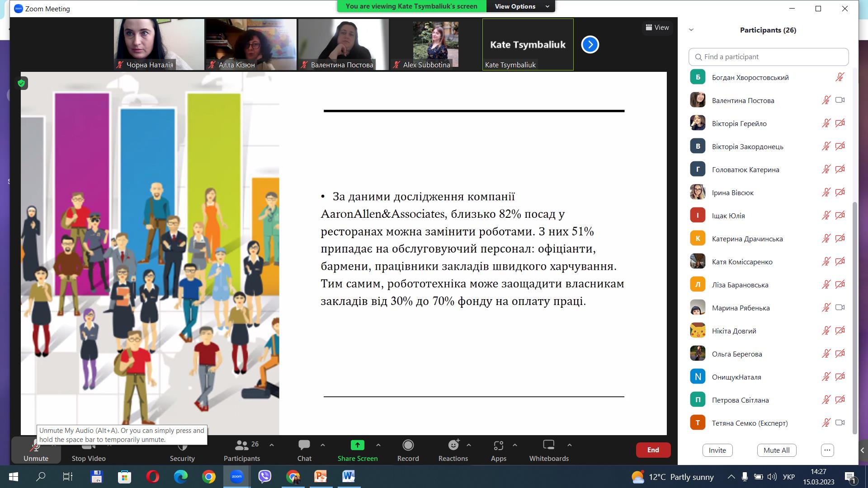This screenshot has height=488, width=868.
Task: Start recording with Record icon
Action: [408, 446]
